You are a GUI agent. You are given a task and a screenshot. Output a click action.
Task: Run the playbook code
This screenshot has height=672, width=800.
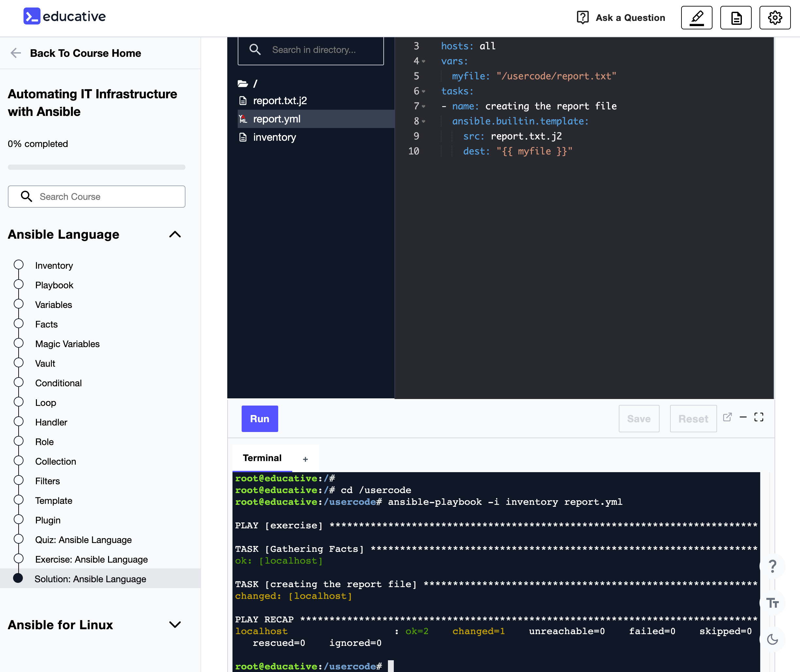point(259,419)
